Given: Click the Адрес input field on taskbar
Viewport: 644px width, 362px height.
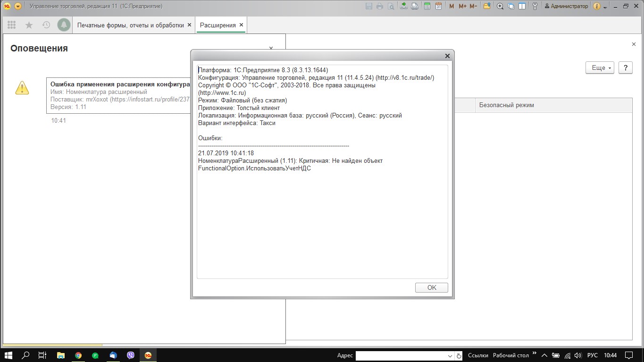Looking at the screenshot, I should 401,355.
